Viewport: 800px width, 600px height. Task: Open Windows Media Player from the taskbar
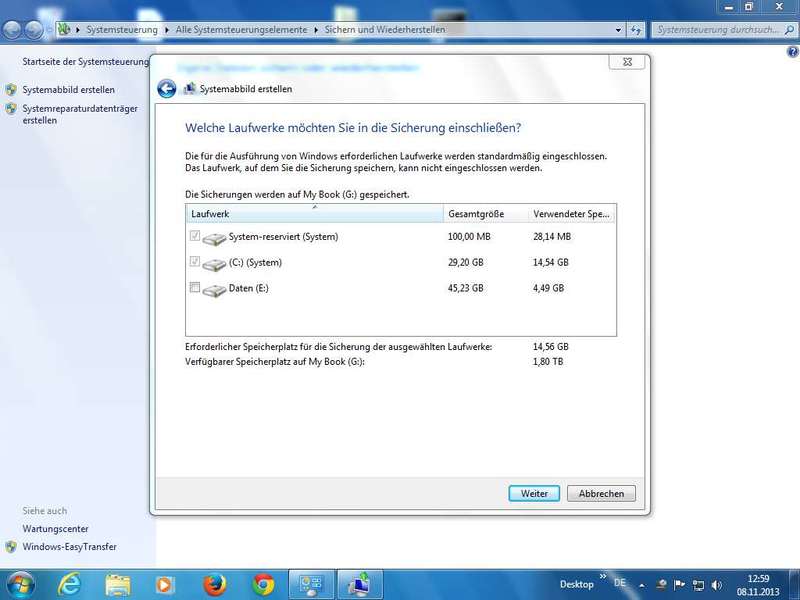tap(164, 585)
